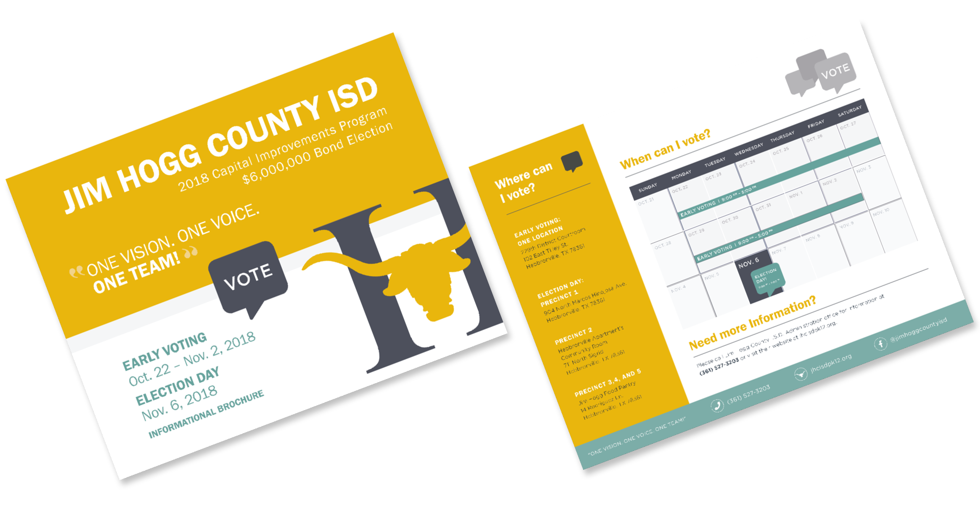
Task: Click the WEDNESDAY calendar column header
Action: coord(748,149)
